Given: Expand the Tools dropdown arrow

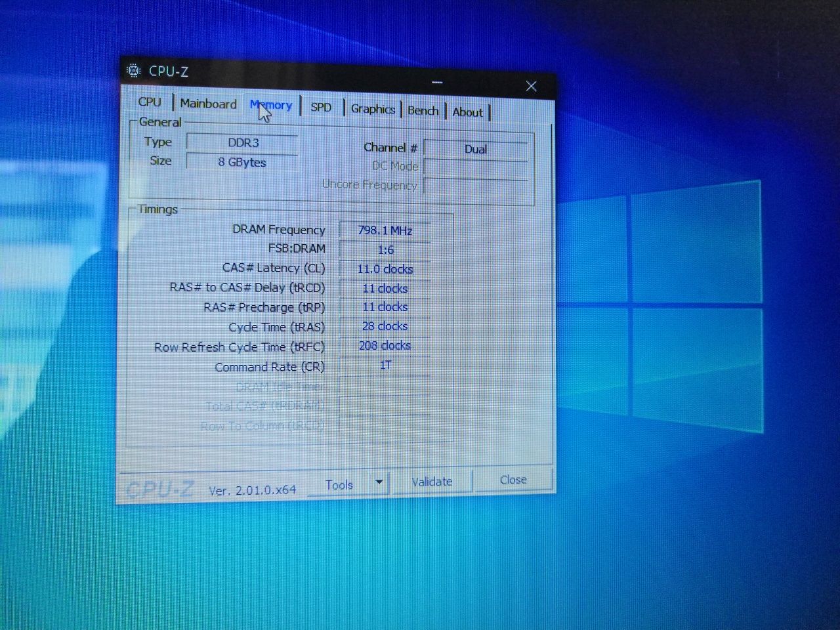Looking at the screenshot, I should [x=379, y=483].
